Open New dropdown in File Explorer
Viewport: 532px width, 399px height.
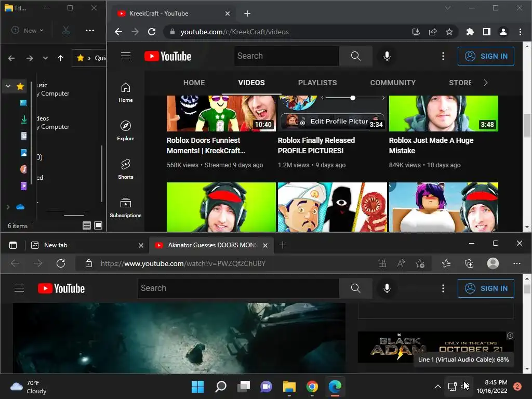[28, 31]
